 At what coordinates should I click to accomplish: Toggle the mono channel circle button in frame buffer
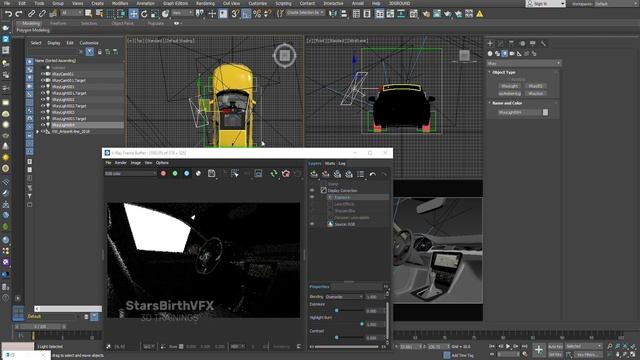click(198, 173)
